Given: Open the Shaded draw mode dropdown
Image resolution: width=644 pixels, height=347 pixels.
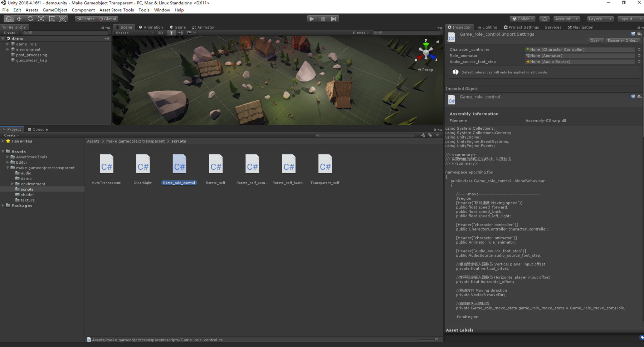Looking at the screenshot, I should point(134,33).
